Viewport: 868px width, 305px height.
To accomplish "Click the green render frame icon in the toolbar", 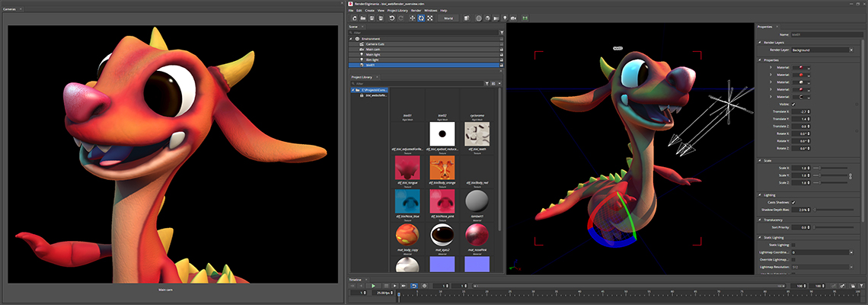I will 525,18.
